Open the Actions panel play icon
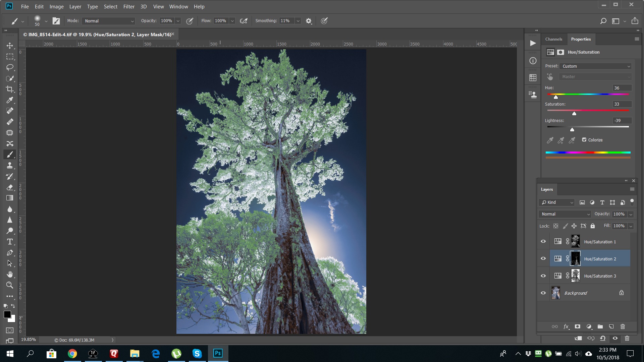 (533, 43)
